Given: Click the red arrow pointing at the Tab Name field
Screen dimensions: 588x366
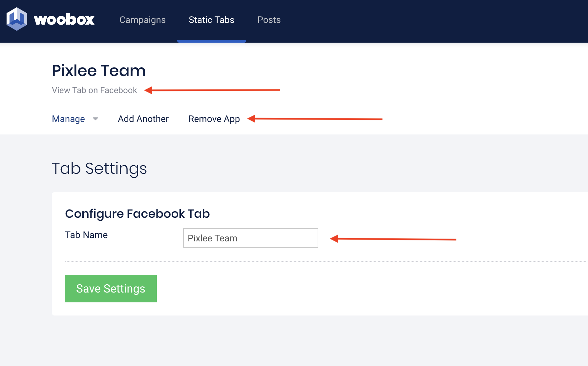Looking at the screenshot, I should pos(393,239).
